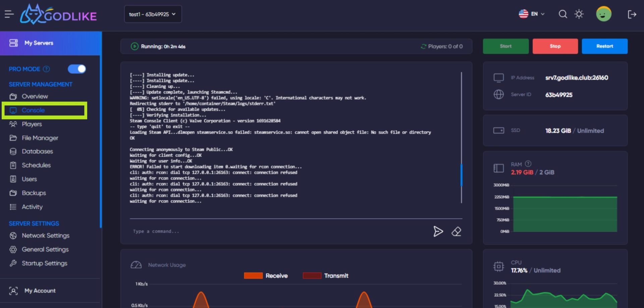The image size is (644, 308).
Task: Open Schedules page
Action: [36, 165]
